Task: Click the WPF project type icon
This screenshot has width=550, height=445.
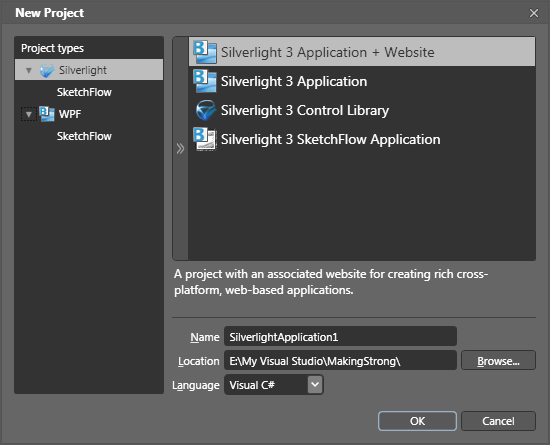Action: tap(47, 114)
